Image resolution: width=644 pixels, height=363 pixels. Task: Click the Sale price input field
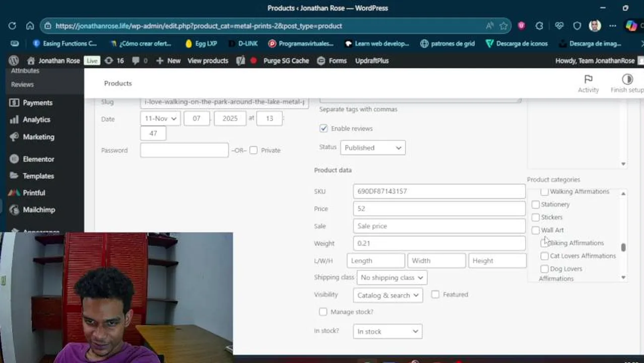tap(439, 226)
